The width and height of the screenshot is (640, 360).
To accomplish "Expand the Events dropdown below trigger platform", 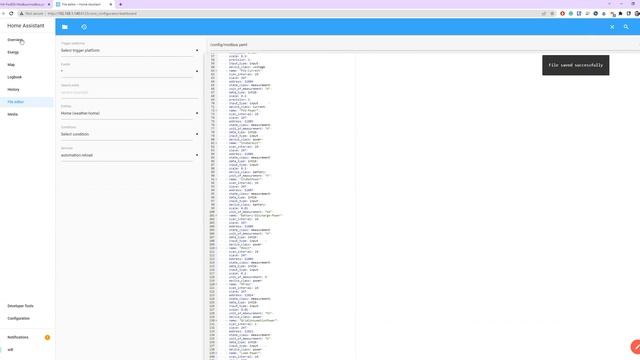I will coord(130,71).
